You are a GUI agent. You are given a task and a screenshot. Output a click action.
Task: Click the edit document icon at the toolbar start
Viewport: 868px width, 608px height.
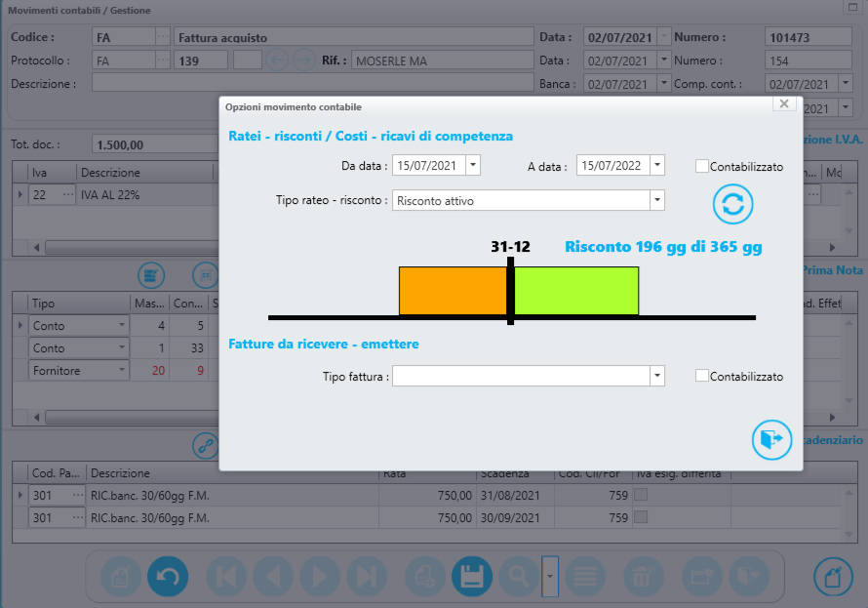(121, 577)
